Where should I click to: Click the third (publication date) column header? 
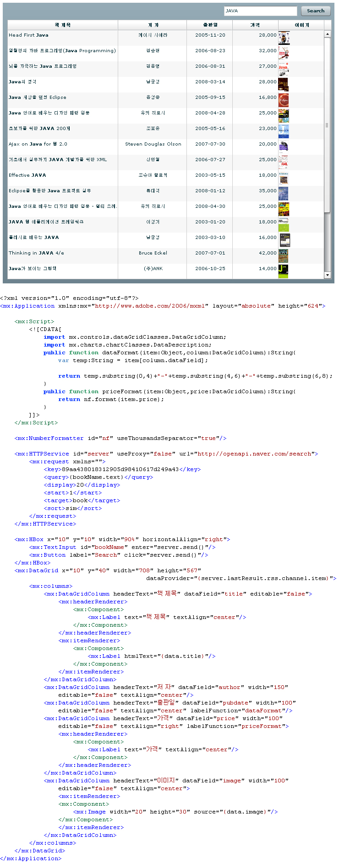click(x=210, y=25)
